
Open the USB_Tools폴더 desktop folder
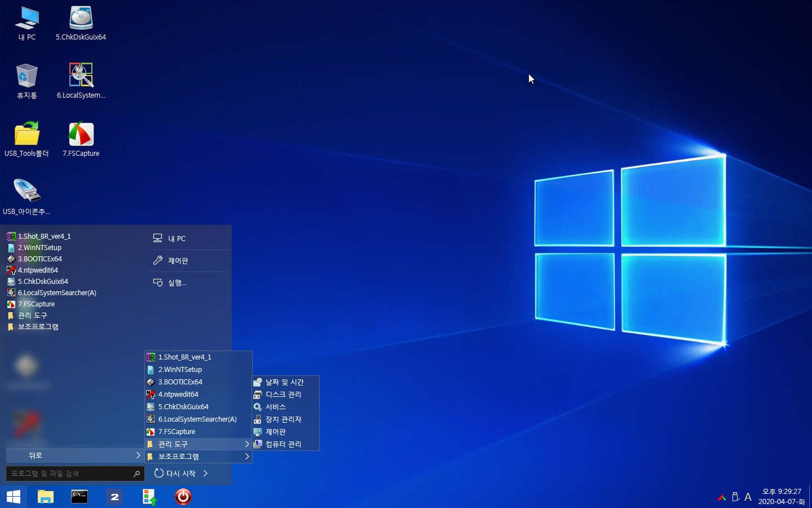coord(27,139)
